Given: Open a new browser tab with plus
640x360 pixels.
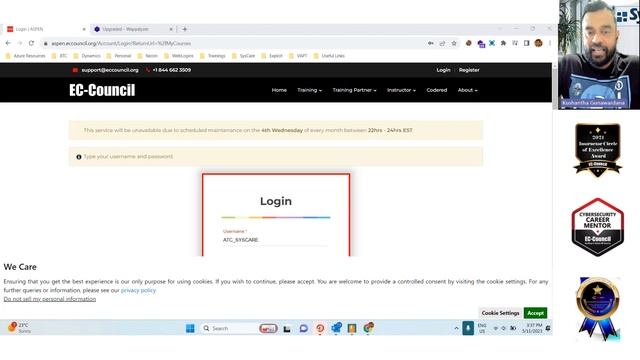Looking at the screenshot, I should [x=184, y=29].
